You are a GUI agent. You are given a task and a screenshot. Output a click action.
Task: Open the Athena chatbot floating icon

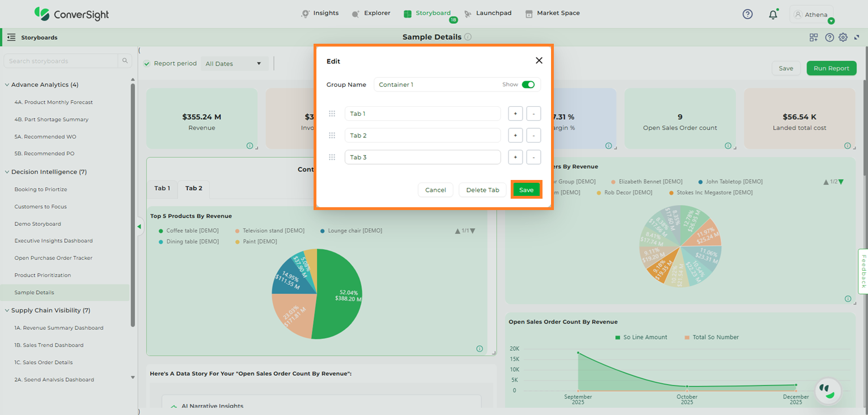coord(828,390)
